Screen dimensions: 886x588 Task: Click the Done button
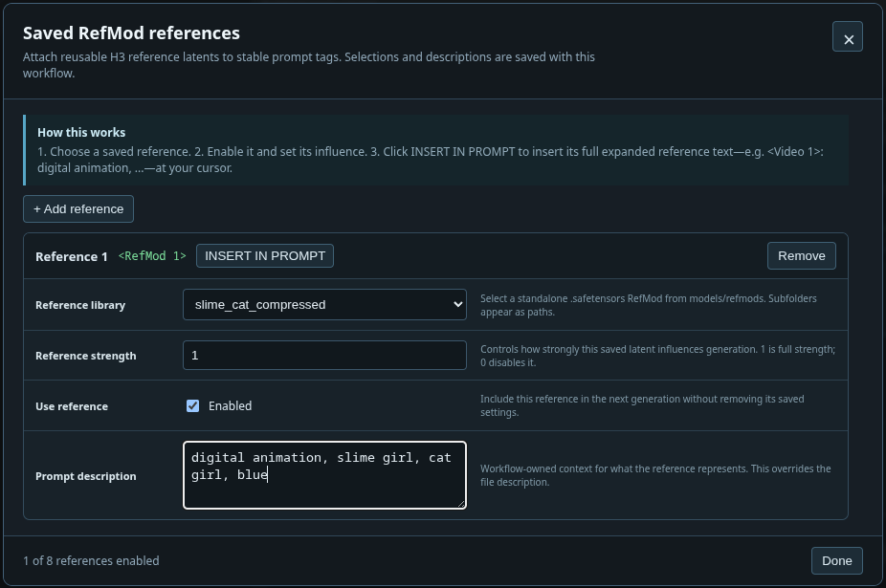pyautogui.click(x=837, y=561)
